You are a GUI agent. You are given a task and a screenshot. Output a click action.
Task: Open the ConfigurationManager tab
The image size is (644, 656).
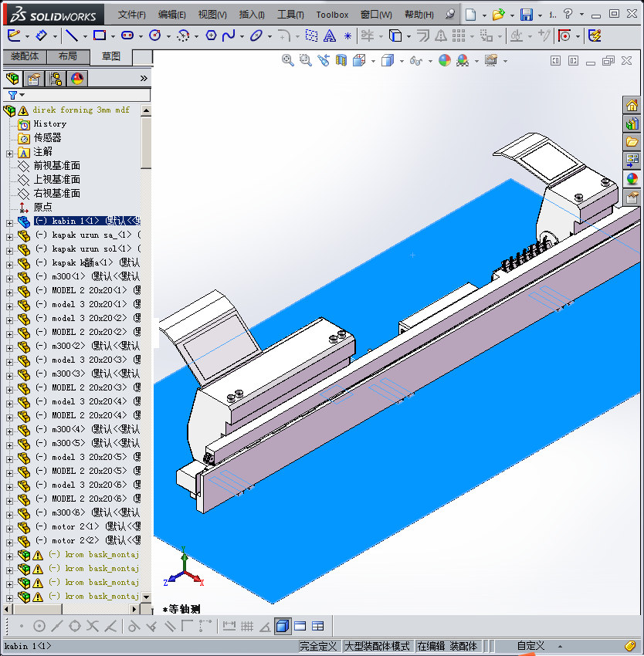pyautogui.click(x=56, y=78)
